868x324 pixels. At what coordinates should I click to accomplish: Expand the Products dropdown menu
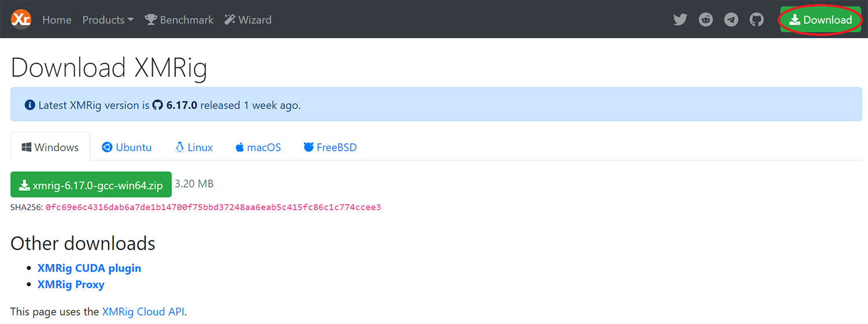[x=108, y=20]
